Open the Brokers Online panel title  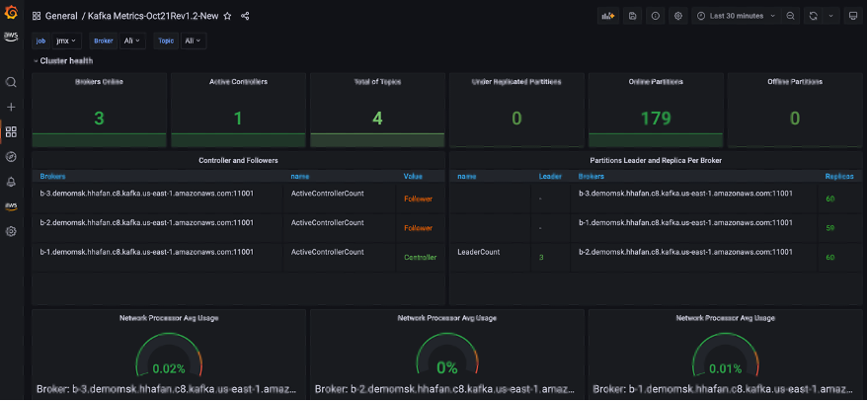99,82
